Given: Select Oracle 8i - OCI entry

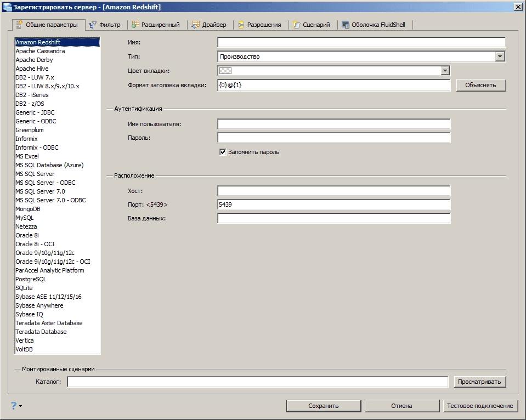Looking at the screenshot, I should (58, 244).
